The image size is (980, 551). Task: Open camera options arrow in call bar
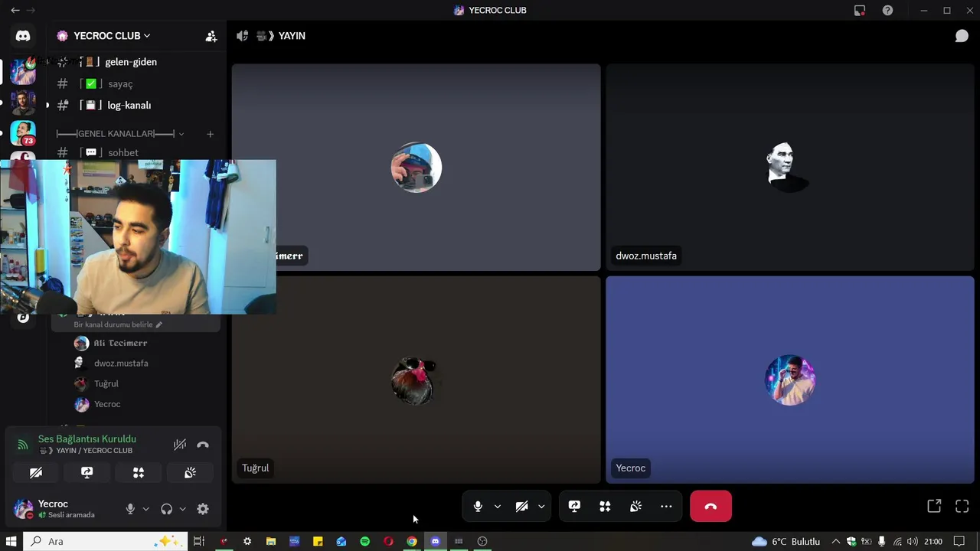click(x=541, y=507)
